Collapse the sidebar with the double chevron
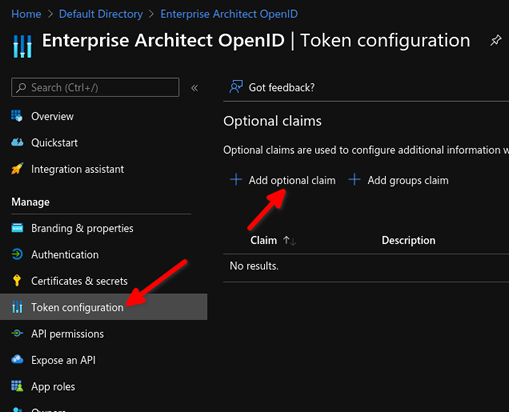Screen dimensions: 509x412 194,88
